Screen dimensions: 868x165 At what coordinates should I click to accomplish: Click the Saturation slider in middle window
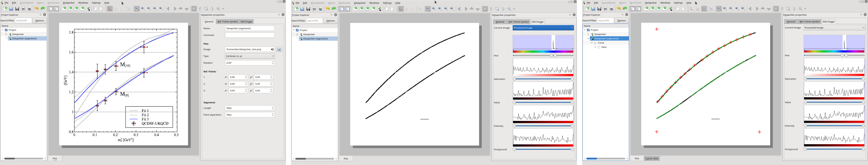(543, 79)
